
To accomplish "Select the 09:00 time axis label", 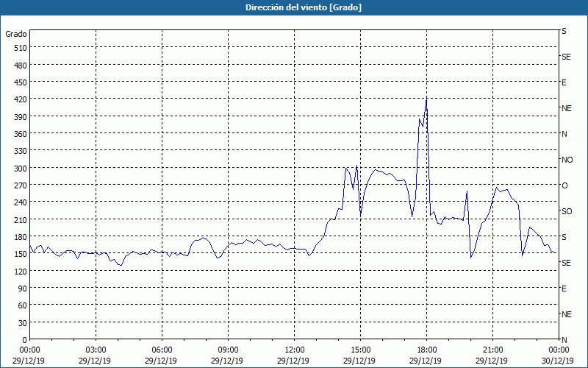I will (x=228, y=350).
